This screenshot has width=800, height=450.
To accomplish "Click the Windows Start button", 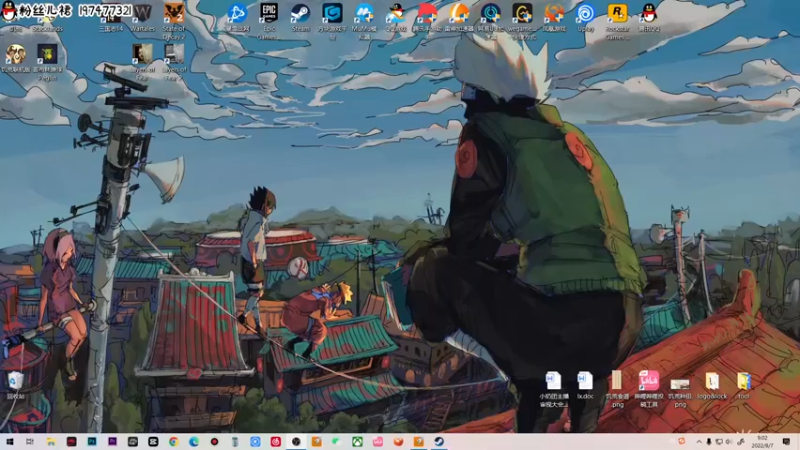I will point(10,442).
